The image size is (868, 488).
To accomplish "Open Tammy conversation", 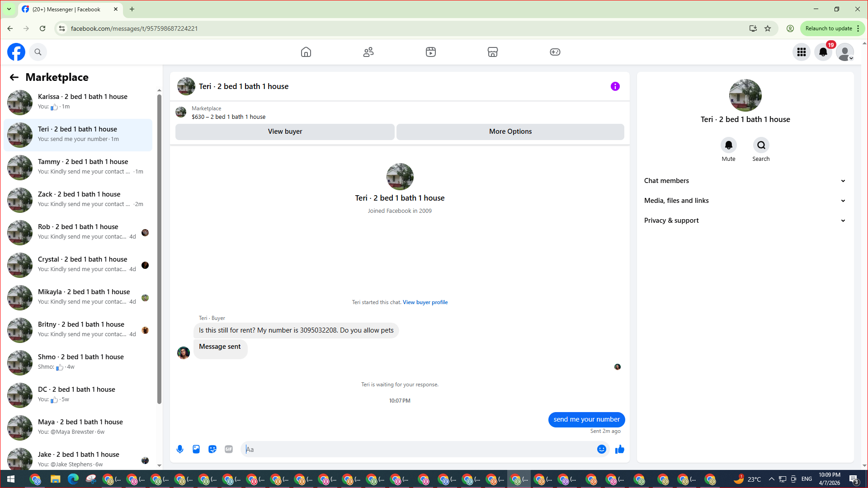I will 78,167.
